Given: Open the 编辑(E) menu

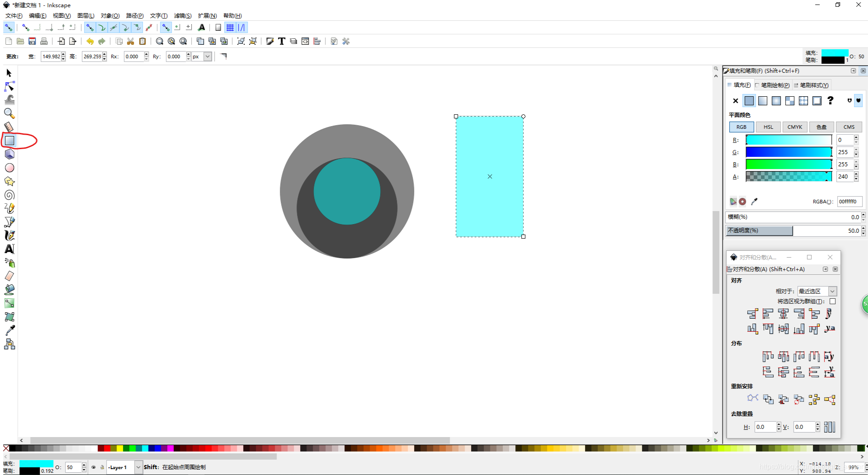Looking at the screenshot, I should click(x=38, y=16).
